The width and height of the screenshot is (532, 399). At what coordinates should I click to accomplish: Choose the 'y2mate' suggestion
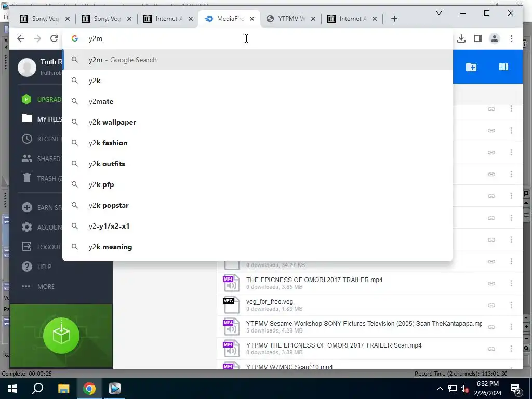click(258, 101)
